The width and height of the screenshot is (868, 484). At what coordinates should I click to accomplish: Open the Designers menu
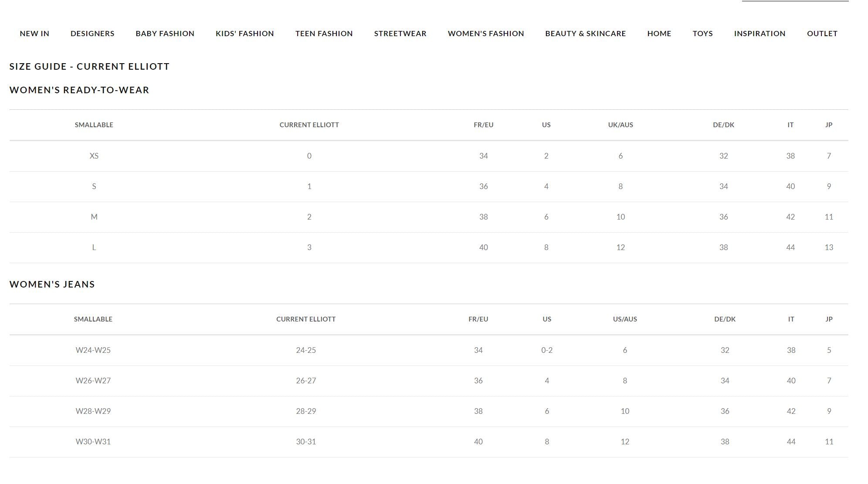click(92, 34)
